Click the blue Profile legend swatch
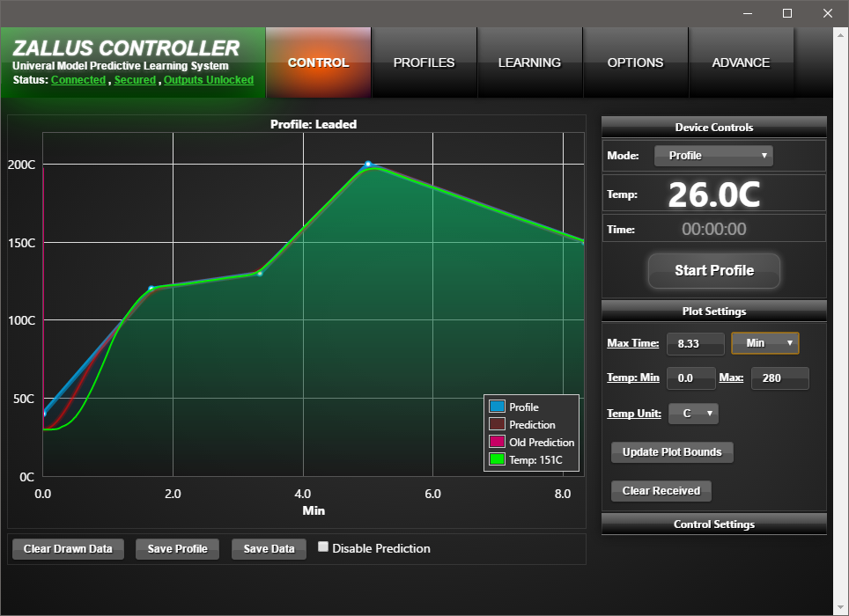This screenshot has height=616, width=849. tap(497, 407)
